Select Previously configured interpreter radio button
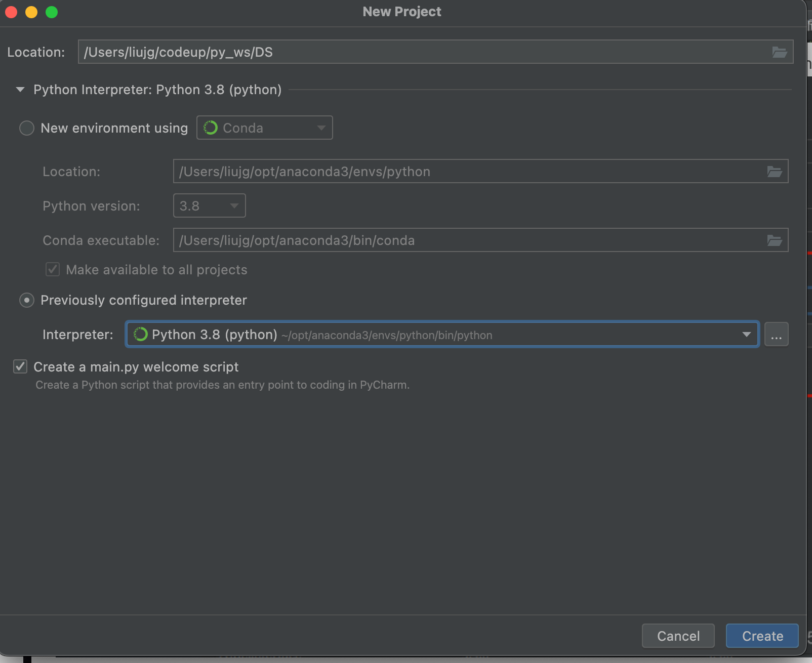 [27, 300]
